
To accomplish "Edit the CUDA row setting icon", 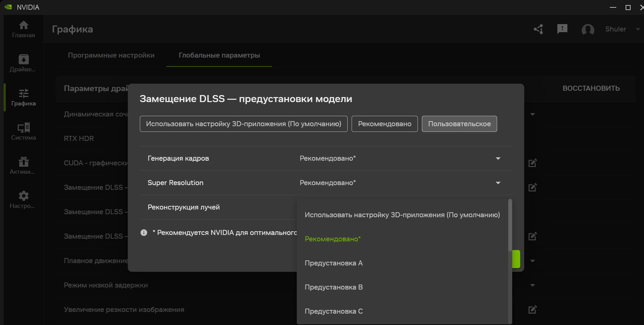I will pyautogui.click(x=533, y=163).
